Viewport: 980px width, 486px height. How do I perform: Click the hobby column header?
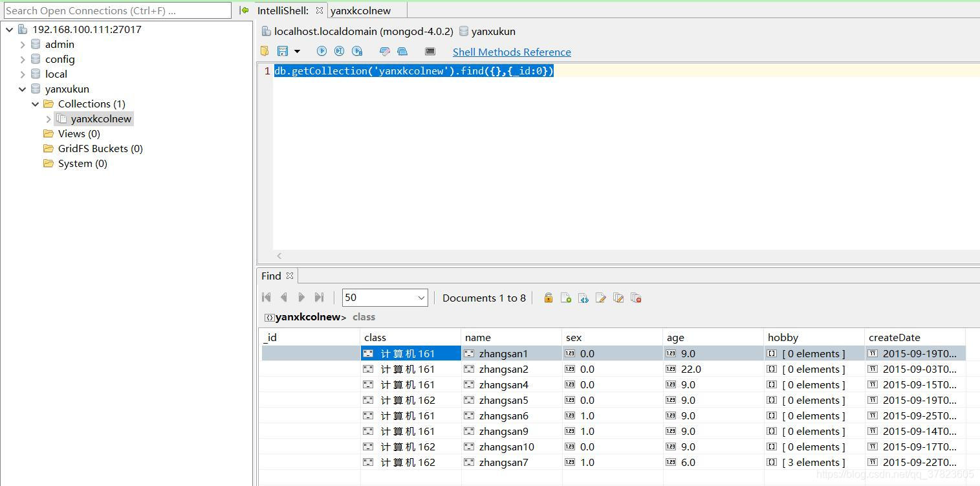814,337
